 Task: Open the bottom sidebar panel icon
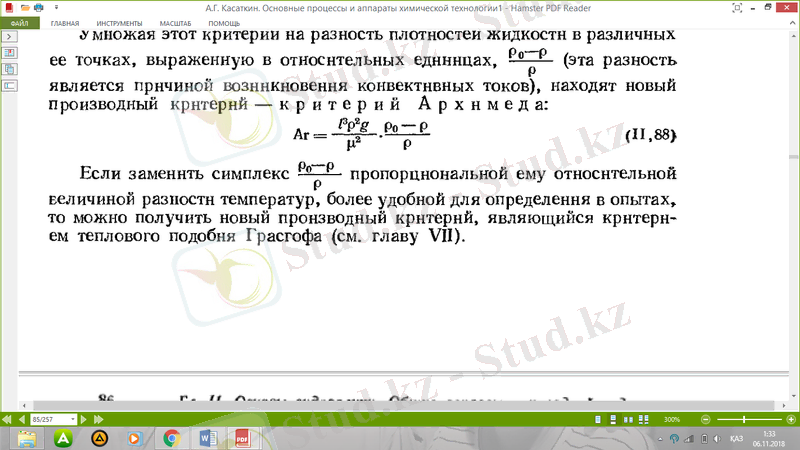coord(9,86)
